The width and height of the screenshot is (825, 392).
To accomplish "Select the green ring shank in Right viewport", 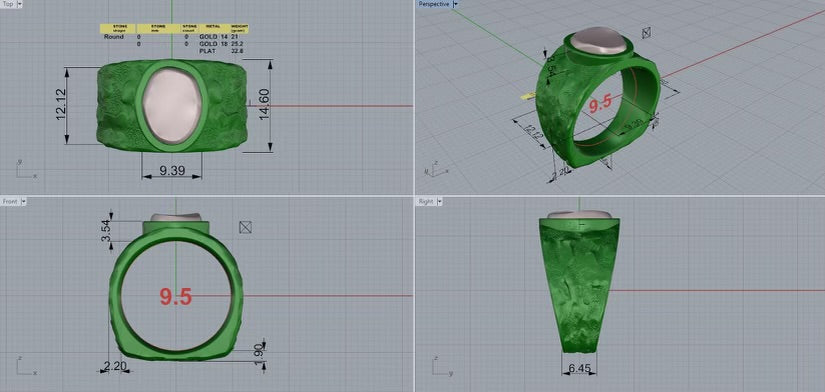I will point(579,287).
